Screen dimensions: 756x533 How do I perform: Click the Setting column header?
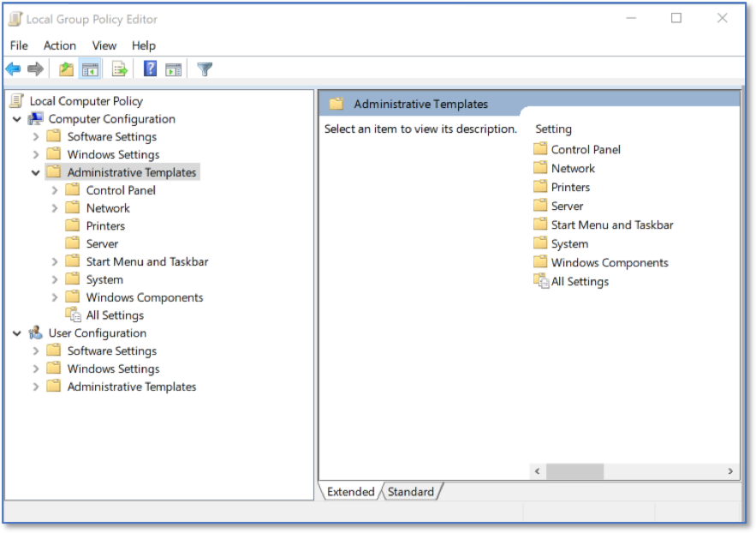pyautogui.click(x=553, y=129)
